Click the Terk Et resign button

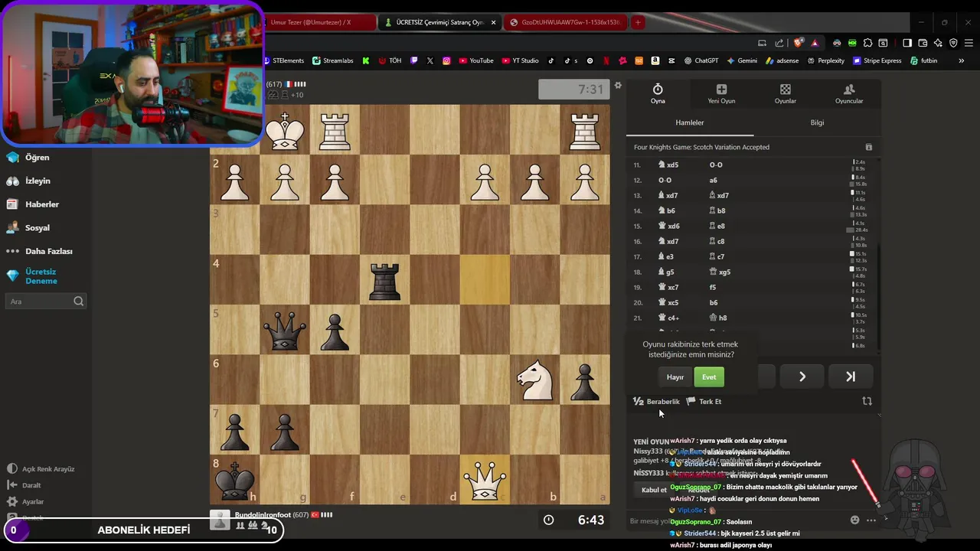[x=704, y=401]
